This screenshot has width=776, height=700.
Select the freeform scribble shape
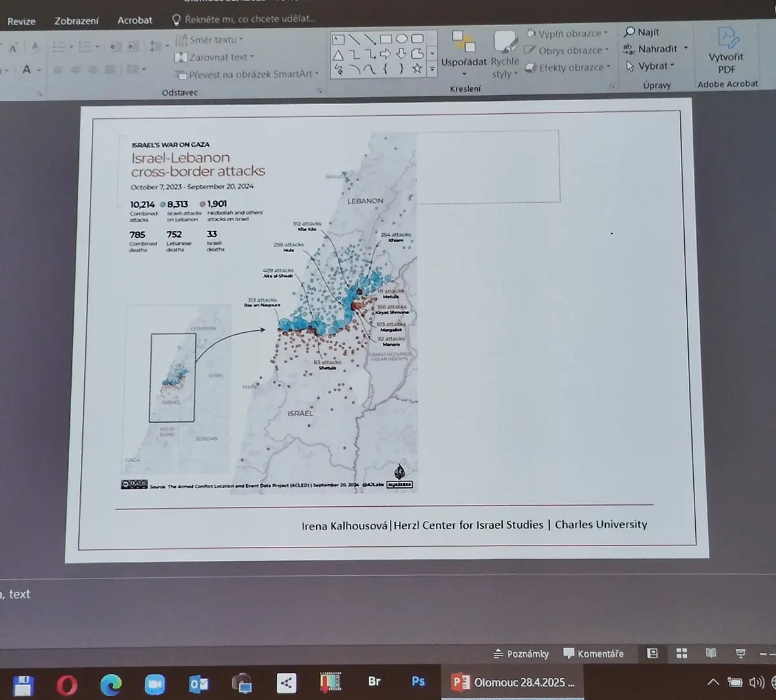pos(338,69)
